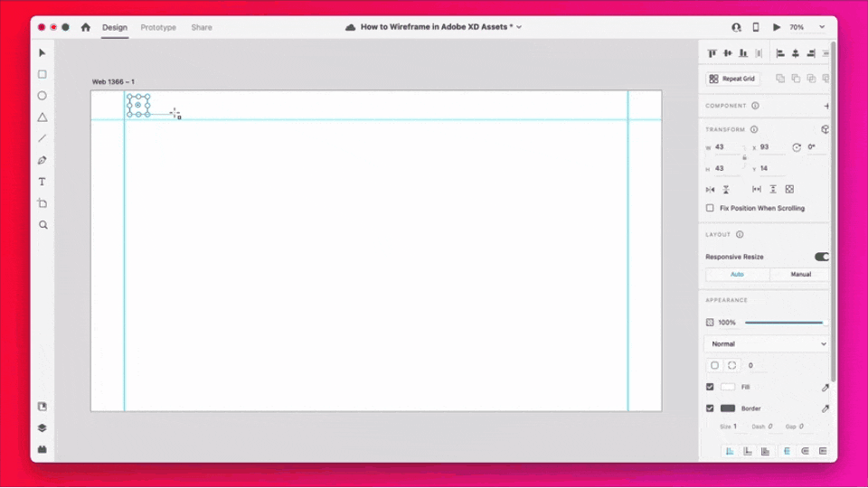Screen dimensions: 868x488
Task: Switch to the Share tab
Action: pyautogui.click(x=202, y=27)
